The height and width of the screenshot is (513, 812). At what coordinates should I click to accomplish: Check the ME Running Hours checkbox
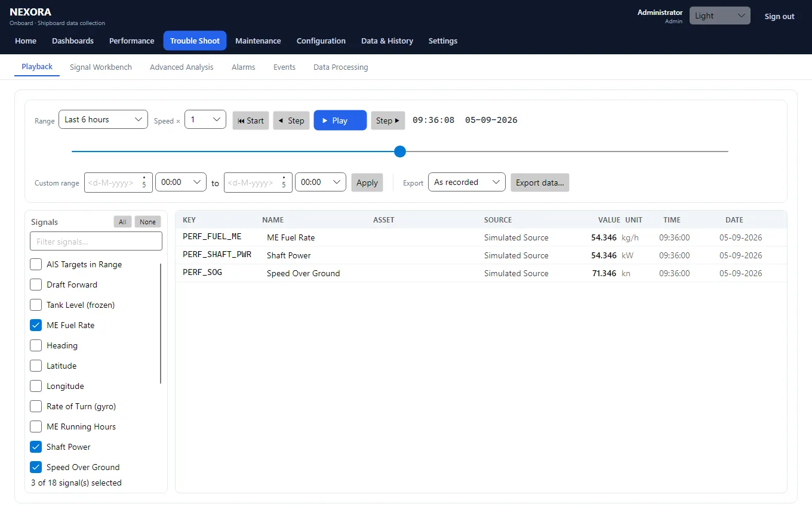[36, 427]
